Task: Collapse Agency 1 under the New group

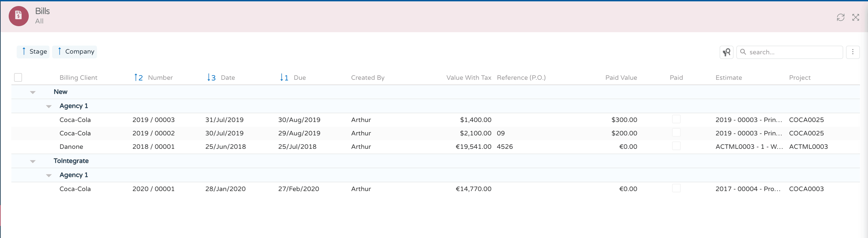Action: [49, 106]
